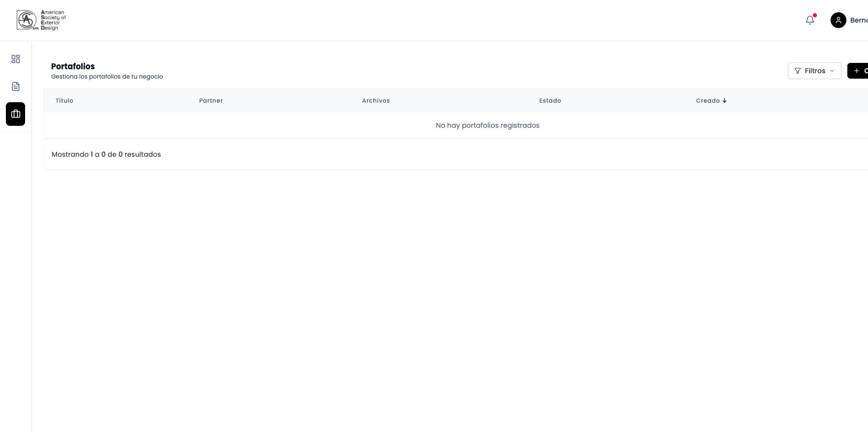Open the notifications bell
The height and width of the screenshot is (432, 868).
(809, 20)
